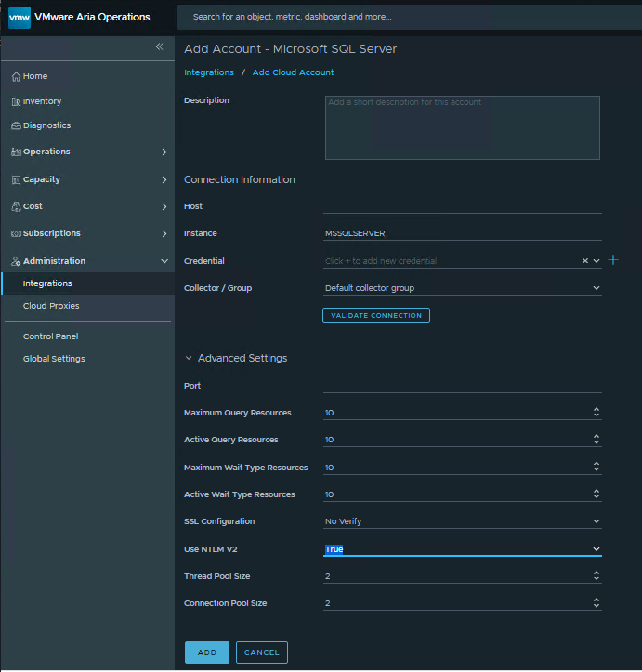This screenshot has width=642, height=672.
Task: Click the Connection Information heading
Action: (240, 179)
